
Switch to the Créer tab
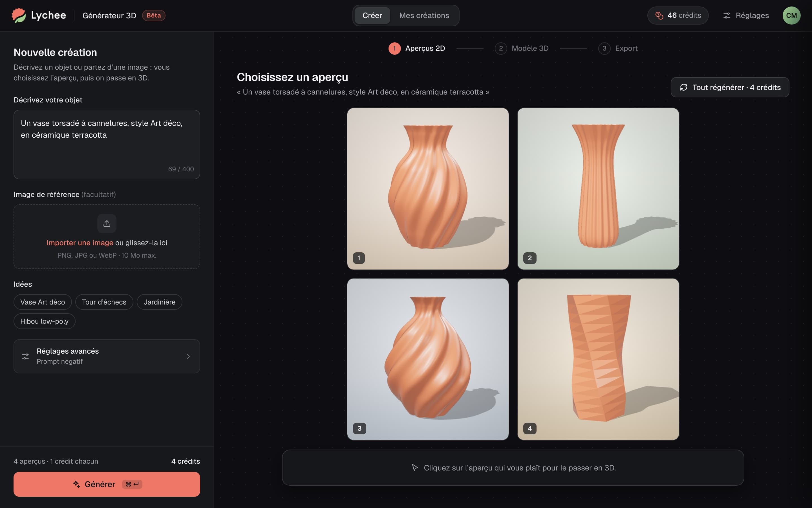[x=372, y=16]
